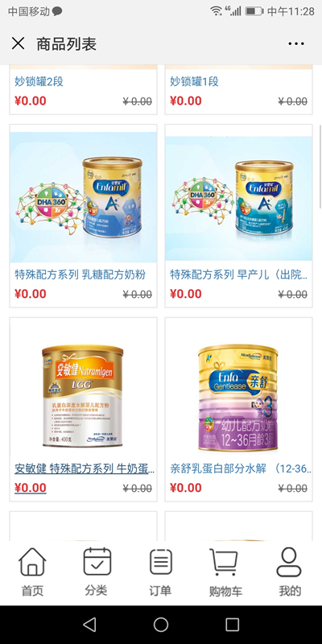Tap the Android home circle button
This screenshot has height=644, width=322.
(161, 625)
